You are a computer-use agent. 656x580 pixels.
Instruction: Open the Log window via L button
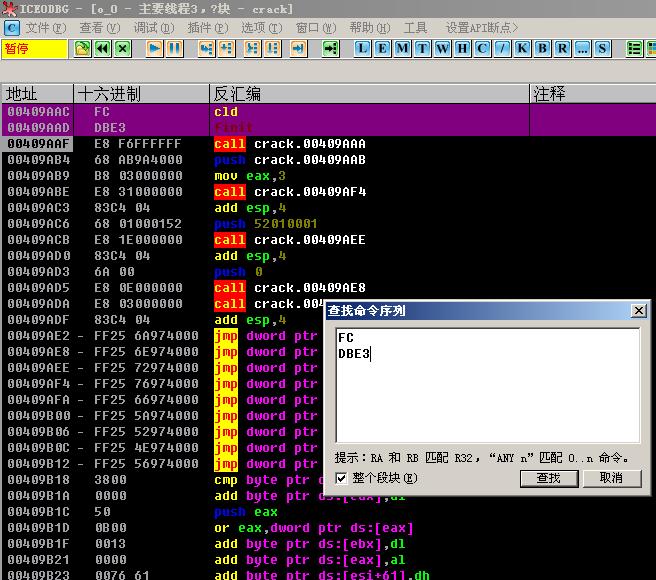point(362,49)
